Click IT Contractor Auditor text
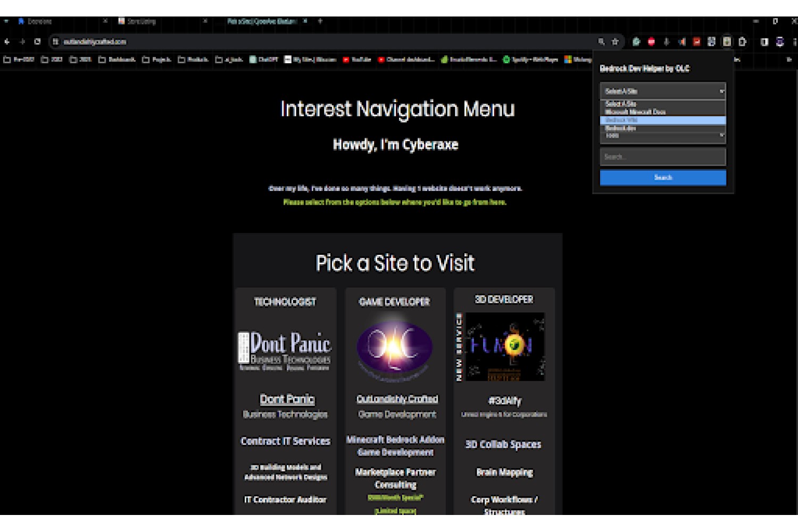 285,500
